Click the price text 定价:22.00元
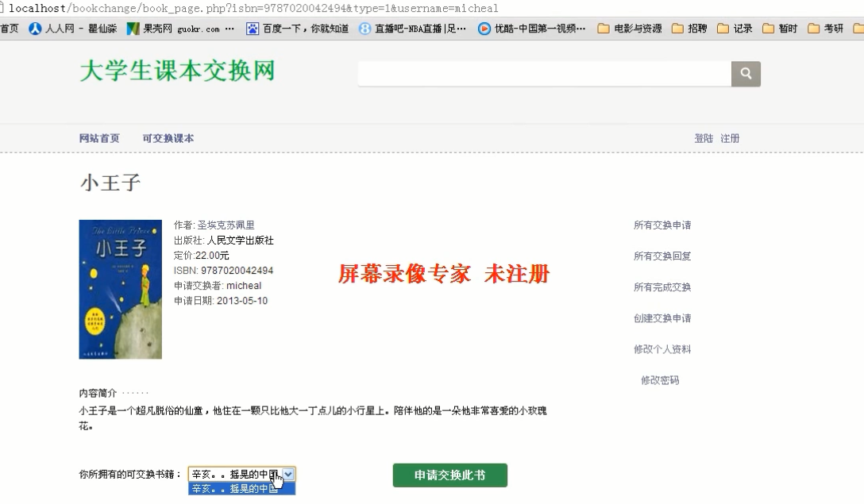Viewport: 864px width, 504px height. [201, 255]
